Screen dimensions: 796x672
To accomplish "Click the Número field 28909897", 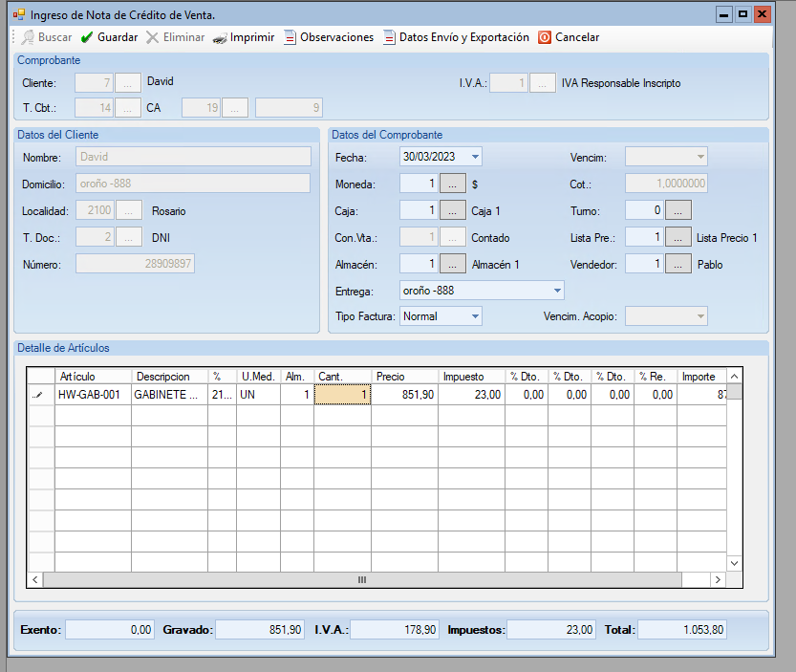I will click(x=135, y=264).
